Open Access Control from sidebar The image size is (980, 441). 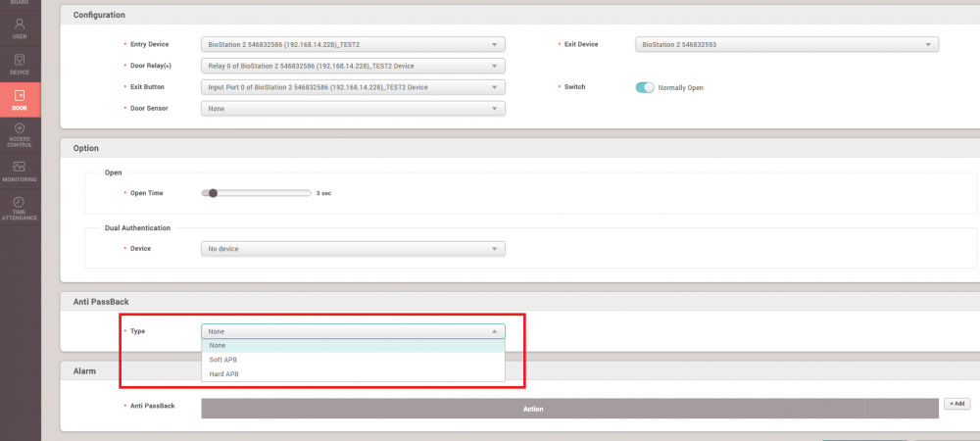(20, 135)
